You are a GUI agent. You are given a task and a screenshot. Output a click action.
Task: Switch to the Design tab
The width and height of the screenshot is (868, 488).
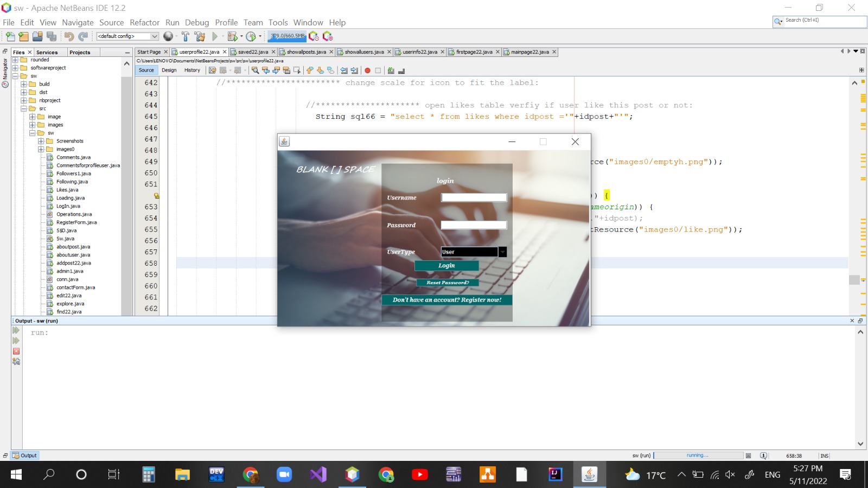click(x=169, y=70)
